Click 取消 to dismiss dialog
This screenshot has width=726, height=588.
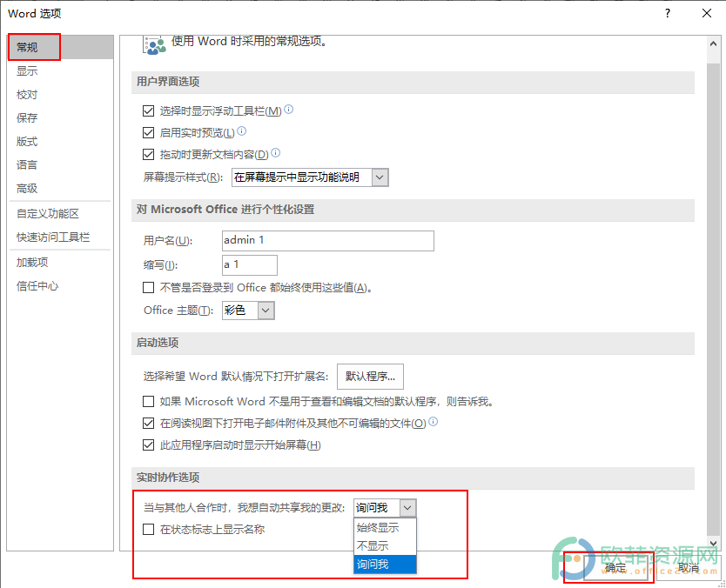689,568
